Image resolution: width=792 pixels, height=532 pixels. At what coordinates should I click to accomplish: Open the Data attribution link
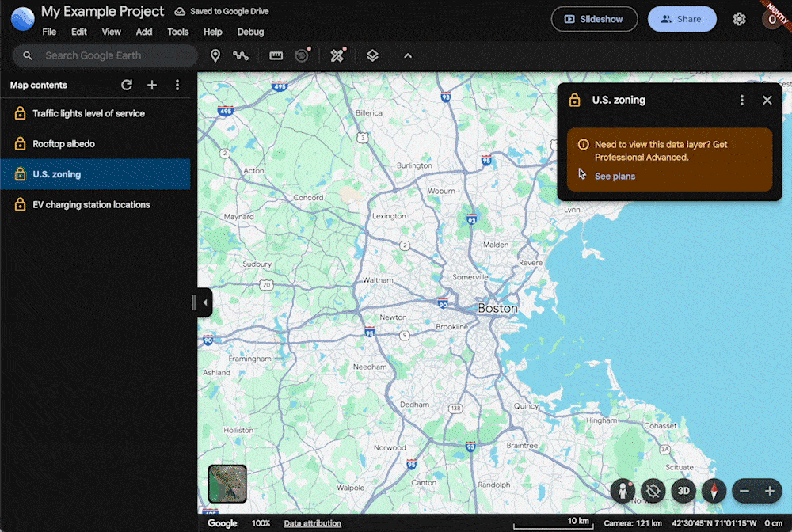point(312,523)
